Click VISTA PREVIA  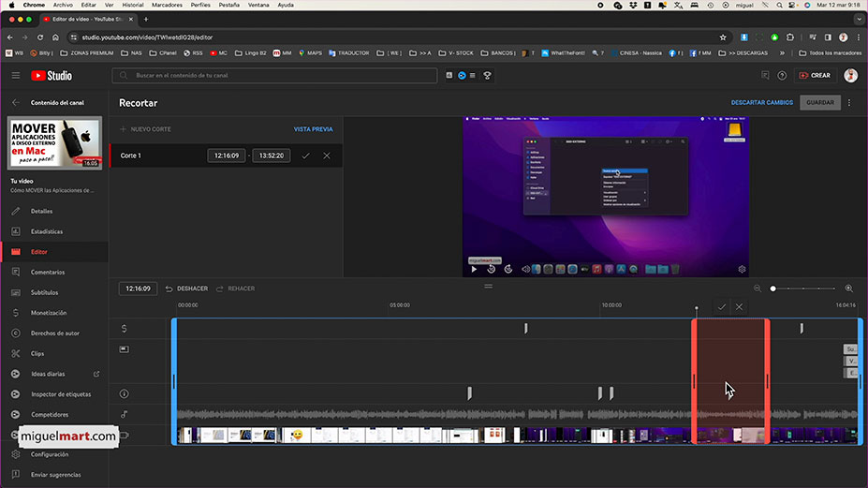coord(313,129)
